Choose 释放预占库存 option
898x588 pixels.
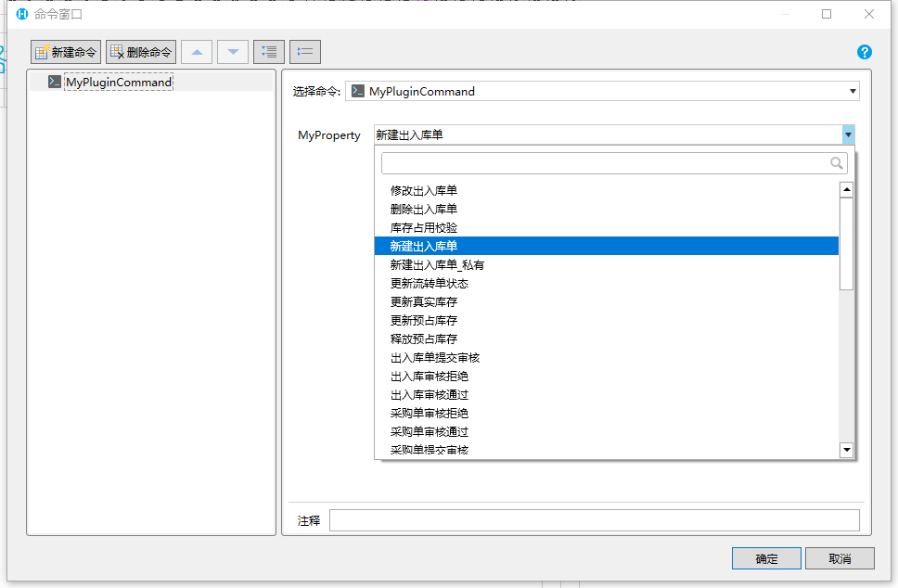607,339
